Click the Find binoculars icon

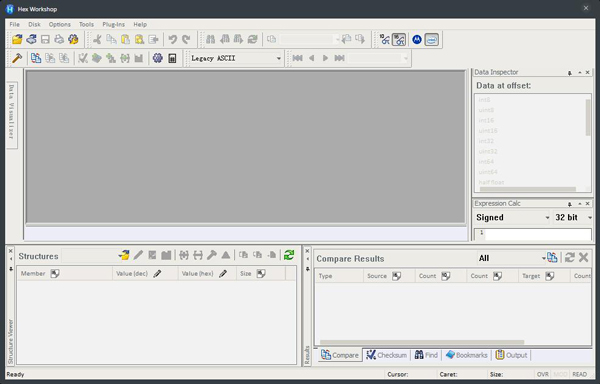(210, 39)
